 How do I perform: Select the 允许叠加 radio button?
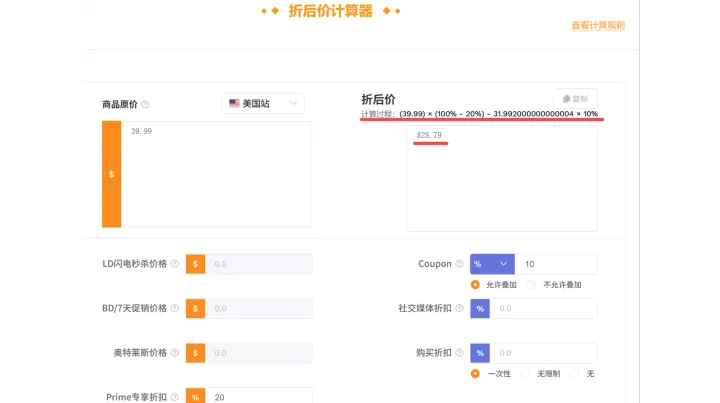pos(475,285)
